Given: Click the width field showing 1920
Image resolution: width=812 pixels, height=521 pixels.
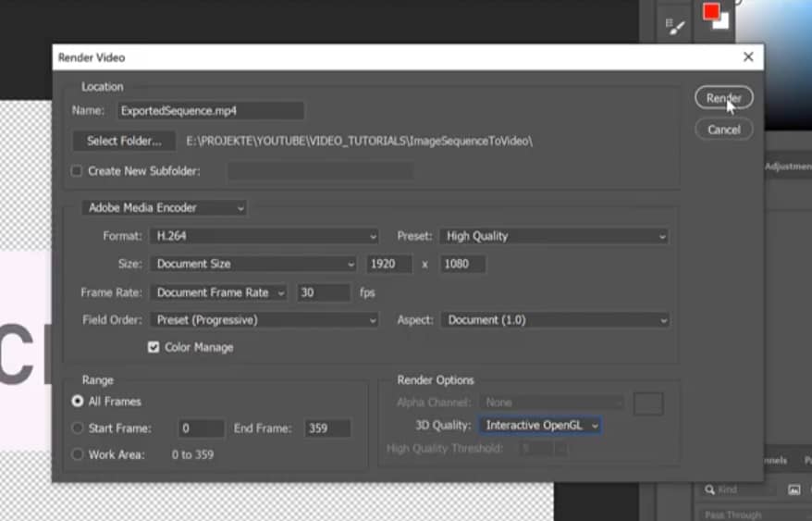Looking at the screenshot, I should tap(389, 264).
